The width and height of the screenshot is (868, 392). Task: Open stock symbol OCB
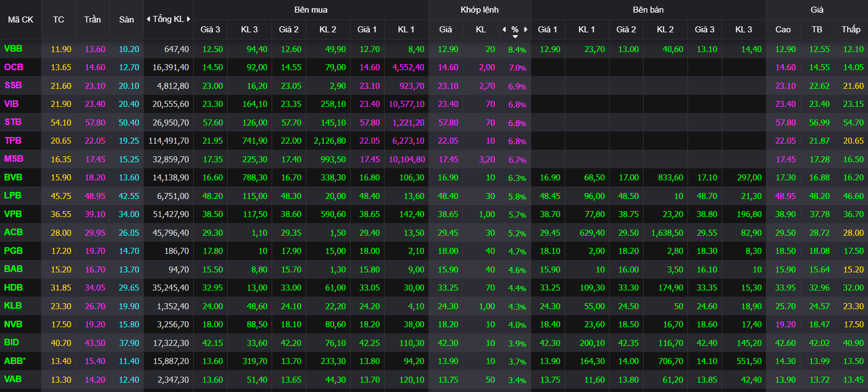pos(14,67)
